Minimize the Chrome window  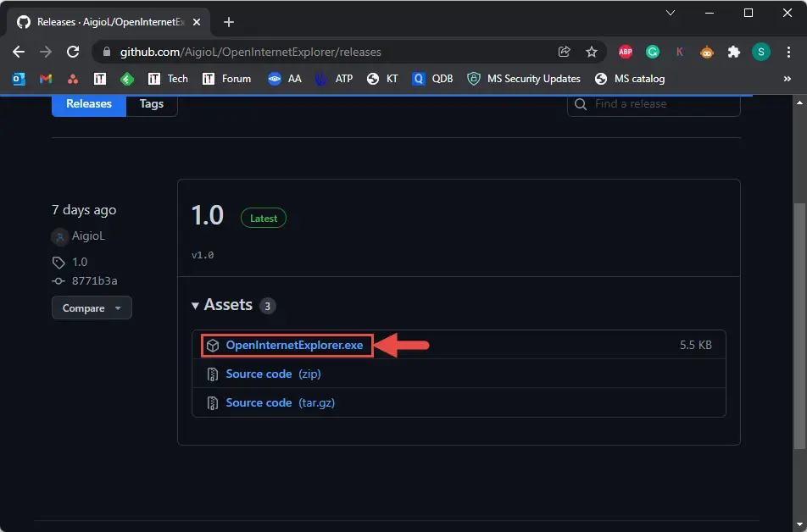[710, 13]
